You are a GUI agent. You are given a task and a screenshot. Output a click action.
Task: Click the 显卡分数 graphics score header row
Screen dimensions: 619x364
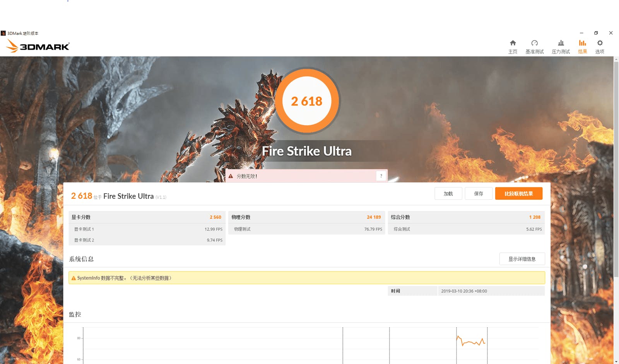(147, 217)
